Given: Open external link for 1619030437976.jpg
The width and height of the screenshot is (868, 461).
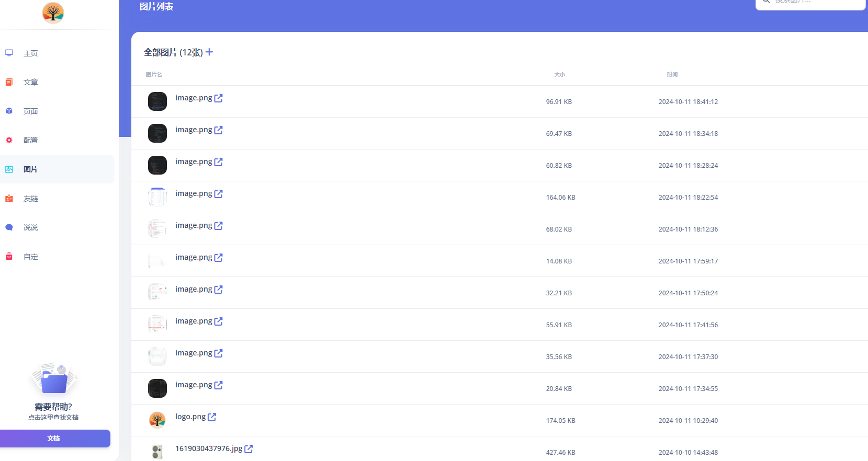Looking at the screenshot, I should pos(249,449).
